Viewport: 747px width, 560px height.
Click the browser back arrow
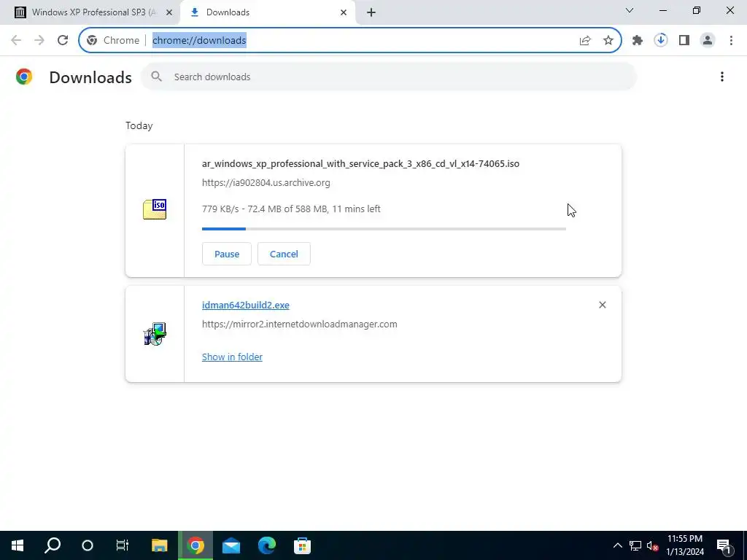pos(16,40)
